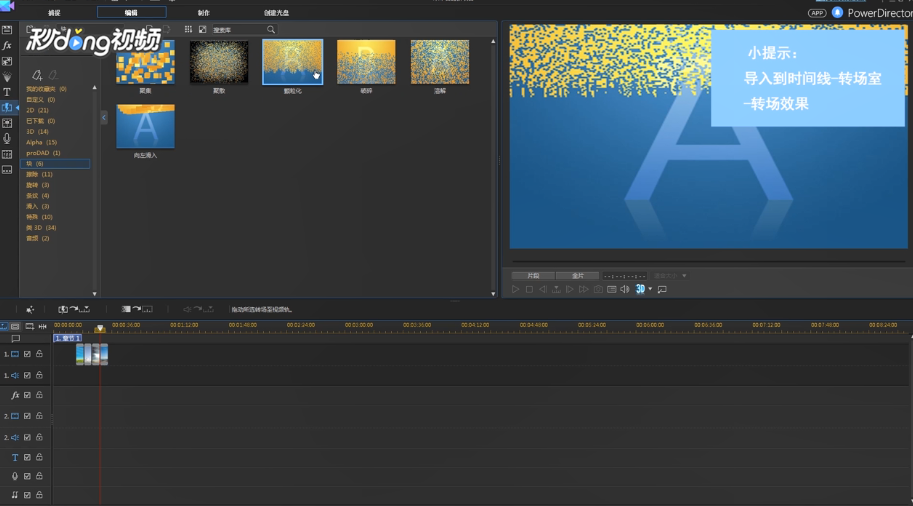Open the Chapter Room sidebar icon
The width and height of the screenshot is (913, 506).
click(7, 154)
